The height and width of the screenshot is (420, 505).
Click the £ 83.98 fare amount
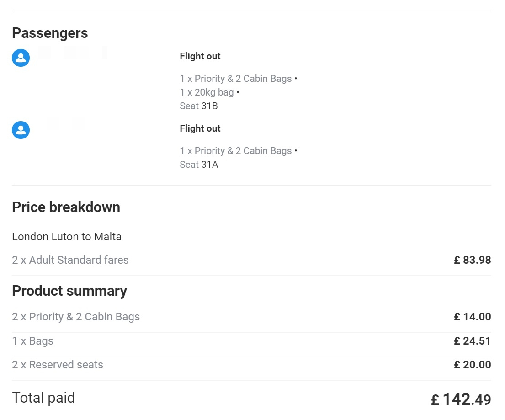click(x=473, y=260)
